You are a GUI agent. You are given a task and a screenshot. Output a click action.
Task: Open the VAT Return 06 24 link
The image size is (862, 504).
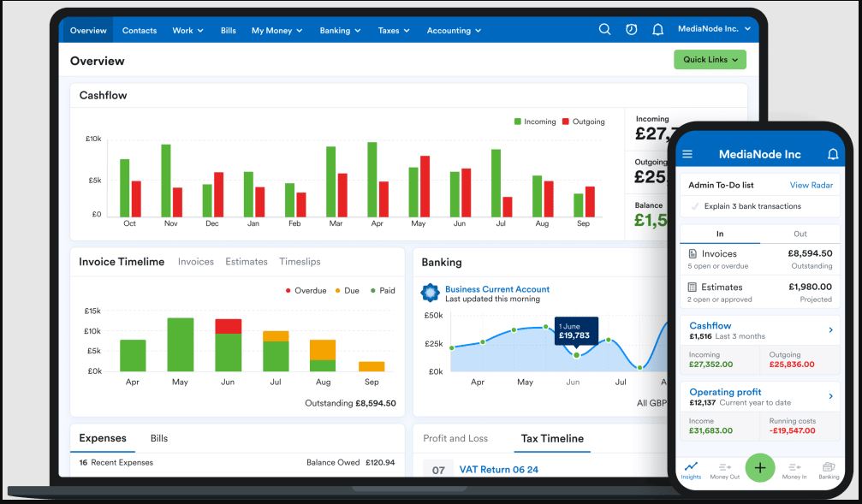tap(498, 470)
